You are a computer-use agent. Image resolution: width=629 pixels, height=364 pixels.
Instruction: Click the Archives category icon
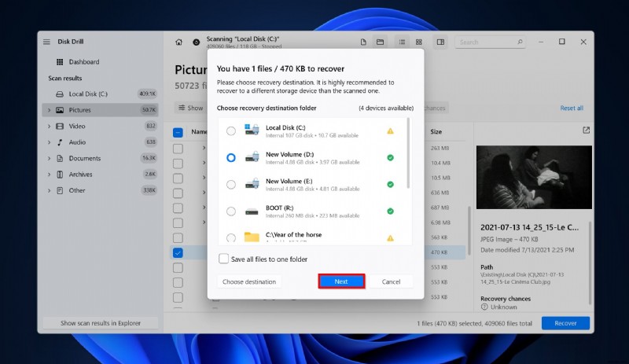point(60,175)
